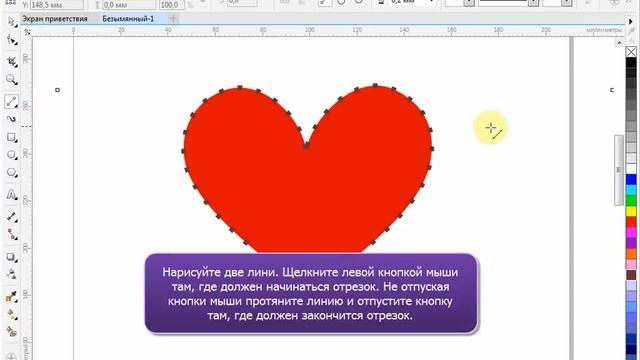Select the Ellipse tool
This screenshot has width=640, height=360.
coord(11,155)
